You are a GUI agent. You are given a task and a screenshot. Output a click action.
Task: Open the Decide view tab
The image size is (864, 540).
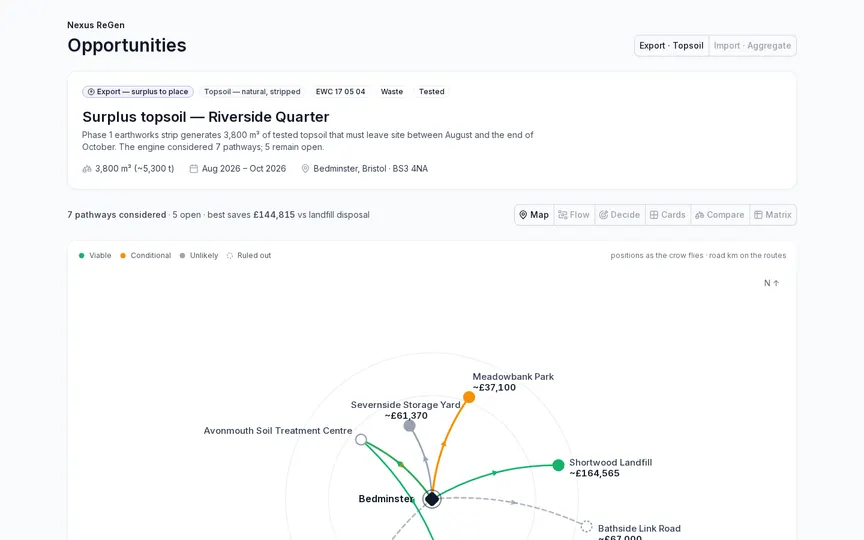click(619, 215)
